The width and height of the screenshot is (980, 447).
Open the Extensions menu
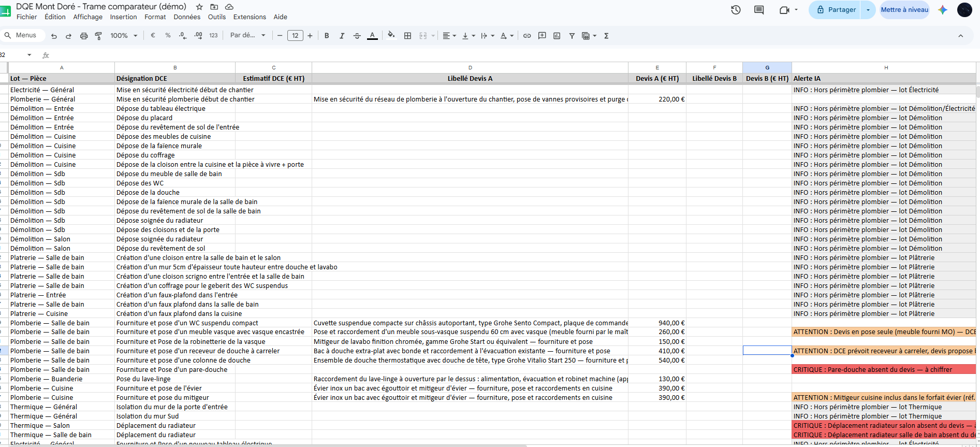point(250,17)
